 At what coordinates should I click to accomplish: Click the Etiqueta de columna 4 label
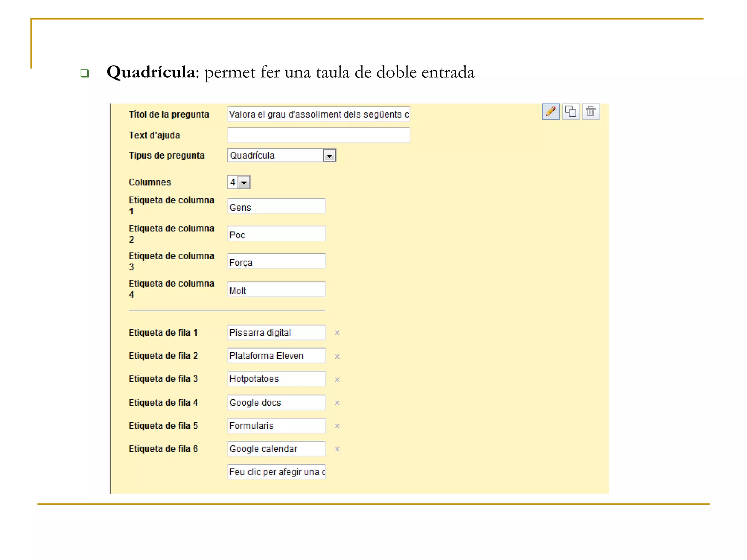(x=171, y=289)
